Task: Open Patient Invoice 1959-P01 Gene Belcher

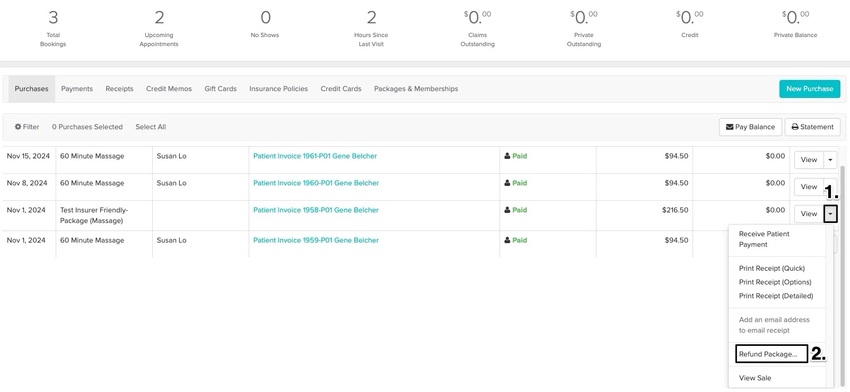Action: [316, 240]
